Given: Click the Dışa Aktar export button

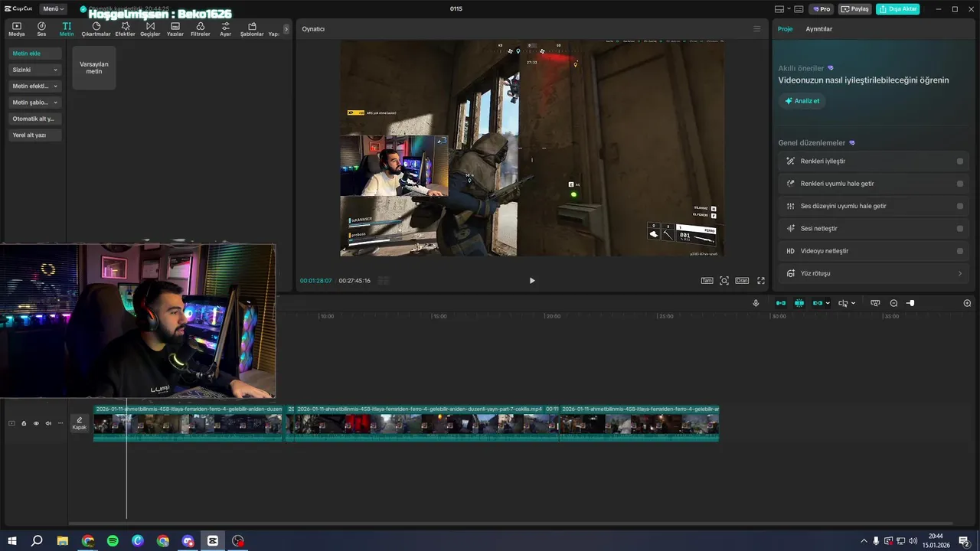Looking at the screenshot, I should click(x=897, y=9).
